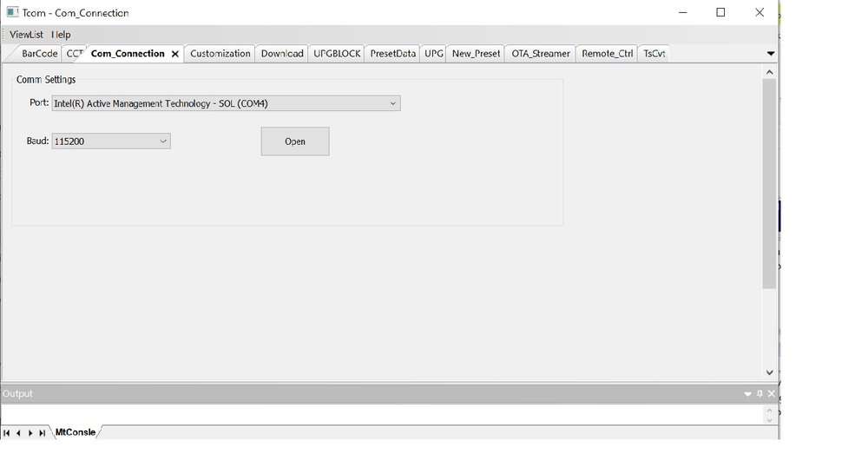The image size is (868, 467).
Task: Maximize the Tcom window
Action: [x=720, y=12]
